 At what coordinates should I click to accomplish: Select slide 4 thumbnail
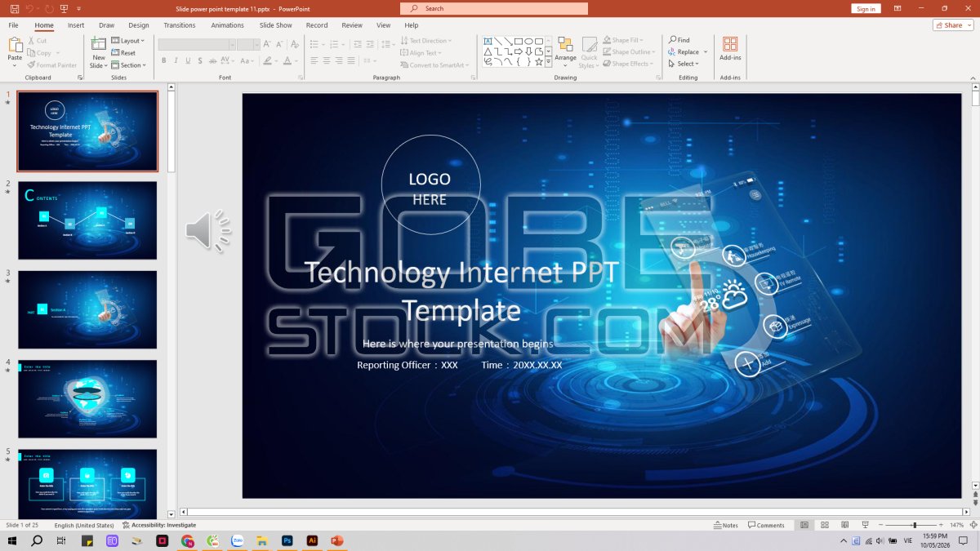point(87,399)
